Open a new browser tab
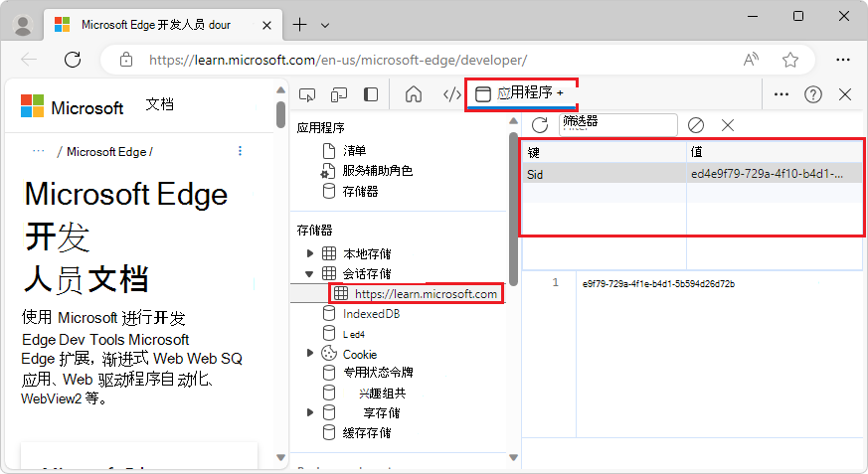The width and height of the screenshot is (868, 474). (x=299, y=25)
